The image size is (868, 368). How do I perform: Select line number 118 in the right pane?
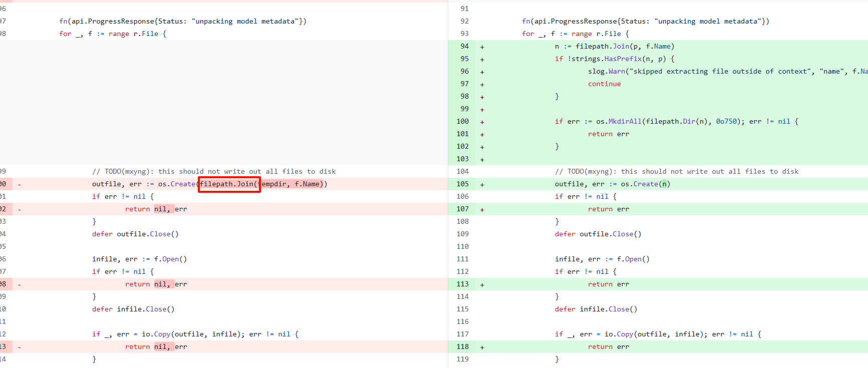[462, 346]
